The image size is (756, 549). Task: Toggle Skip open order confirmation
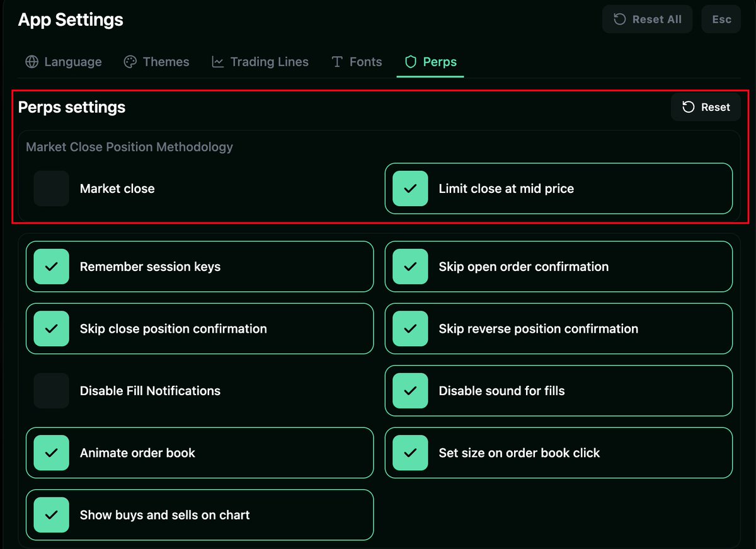[x=410, y=267]
